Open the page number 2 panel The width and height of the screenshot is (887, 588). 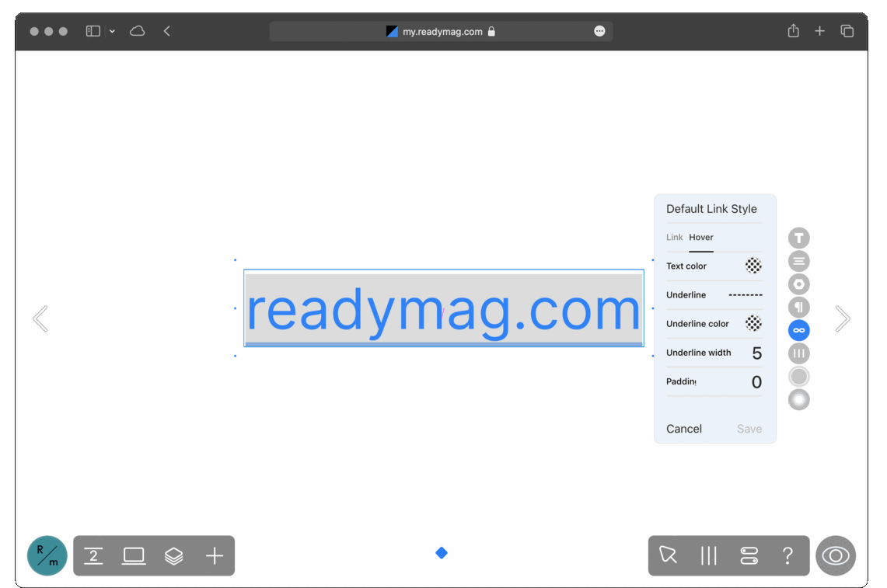point(93,556)
